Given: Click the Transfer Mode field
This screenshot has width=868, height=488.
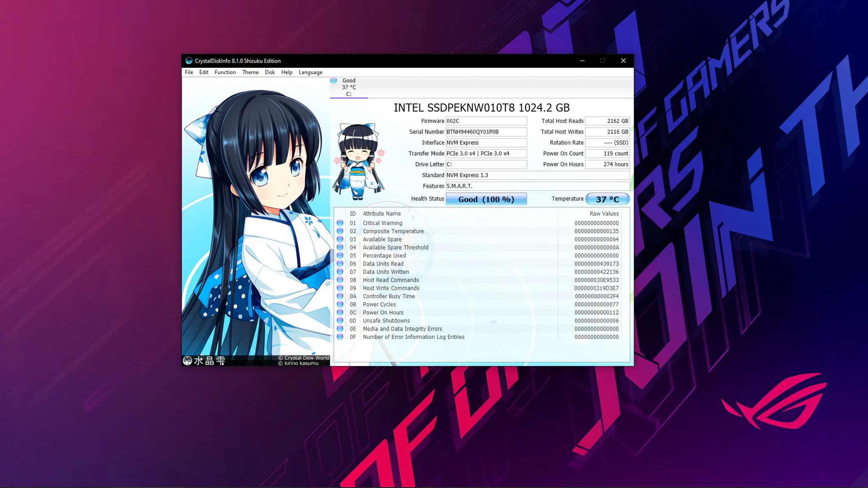Looking at the screenshot, I should (x=486, y=154).
